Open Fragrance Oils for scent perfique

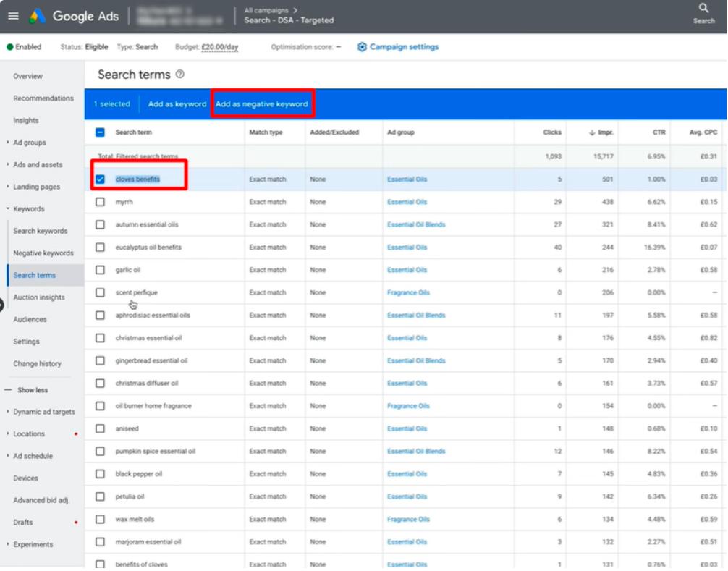click(408, 293)
